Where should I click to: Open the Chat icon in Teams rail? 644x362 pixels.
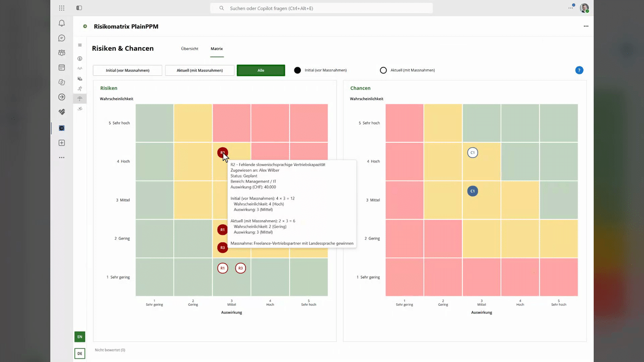click(x=62, y=38)
